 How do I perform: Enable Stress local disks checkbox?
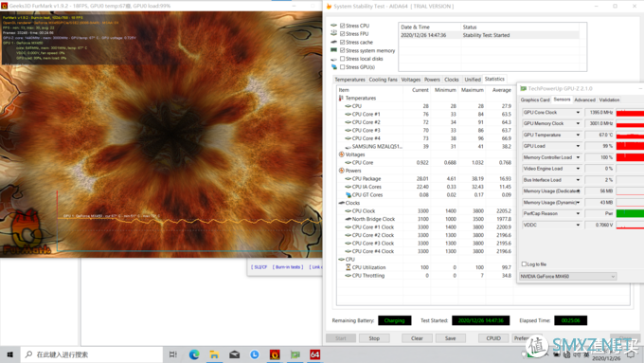343,59
